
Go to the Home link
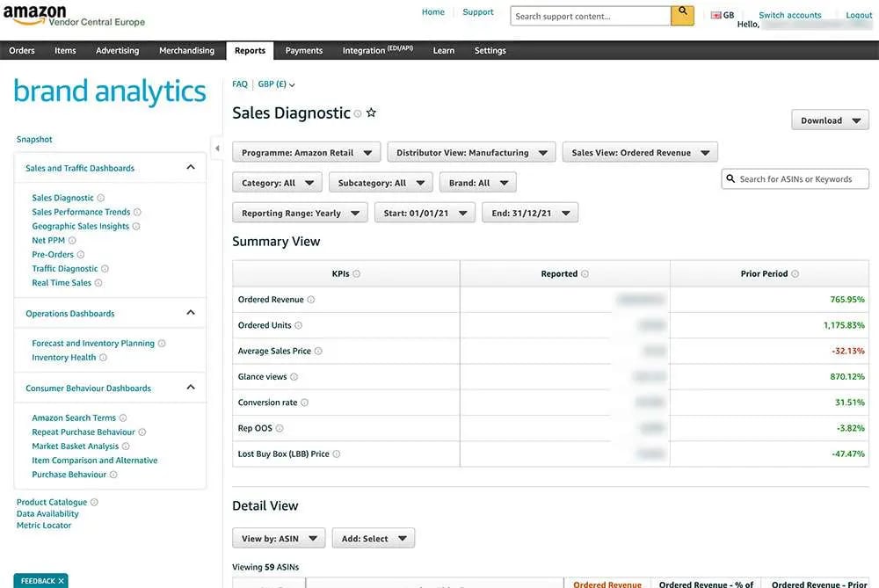click(433, 11)
